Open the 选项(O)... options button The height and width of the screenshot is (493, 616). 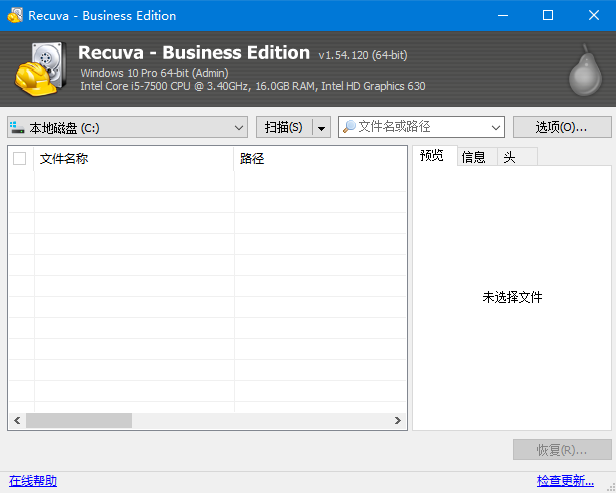(x=562, y=127)
